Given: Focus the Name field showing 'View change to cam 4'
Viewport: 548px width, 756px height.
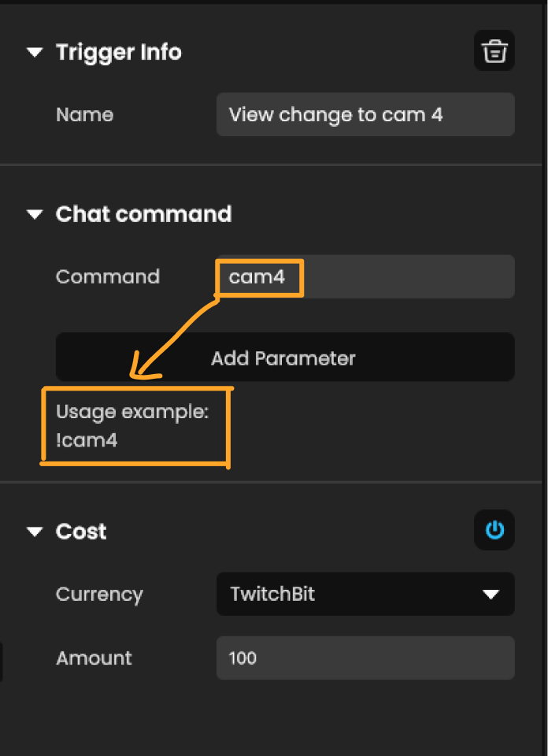Looking at the screenshot, I should click(365, 114).
